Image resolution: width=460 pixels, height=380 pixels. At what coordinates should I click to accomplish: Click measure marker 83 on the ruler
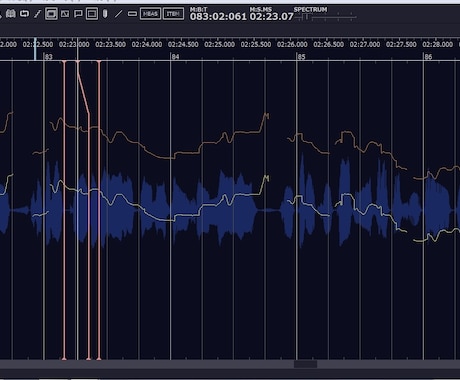(x=49, y=57)
